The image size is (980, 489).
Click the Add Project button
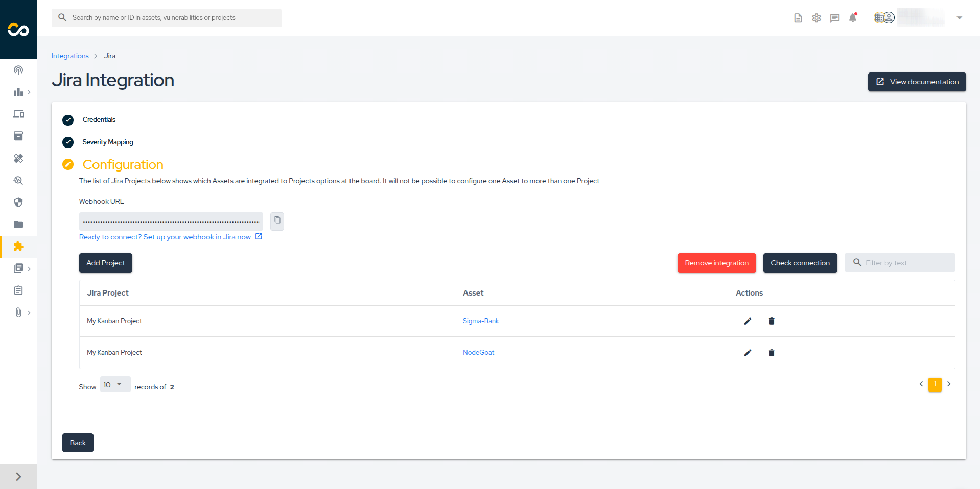click(106, 263)
